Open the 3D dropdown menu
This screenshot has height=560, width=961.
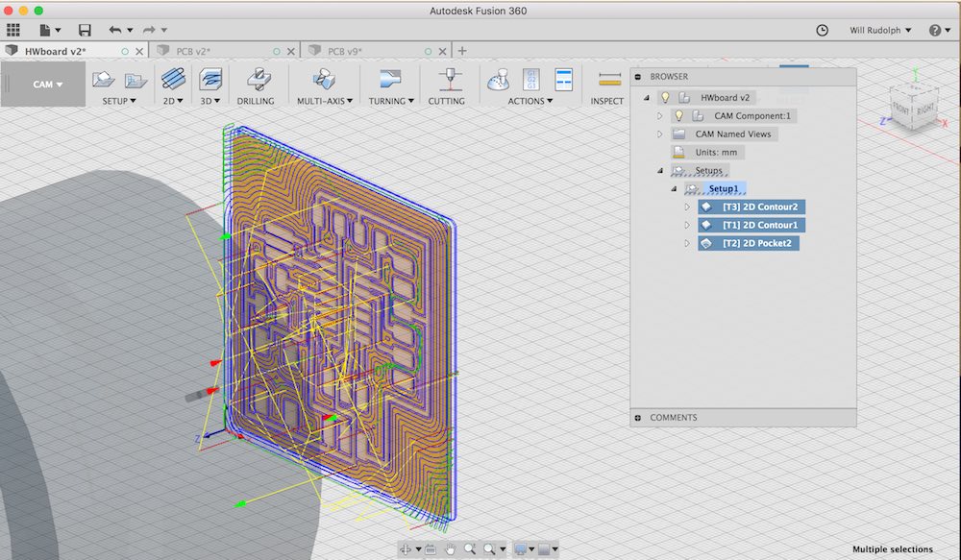click(209, 101)
